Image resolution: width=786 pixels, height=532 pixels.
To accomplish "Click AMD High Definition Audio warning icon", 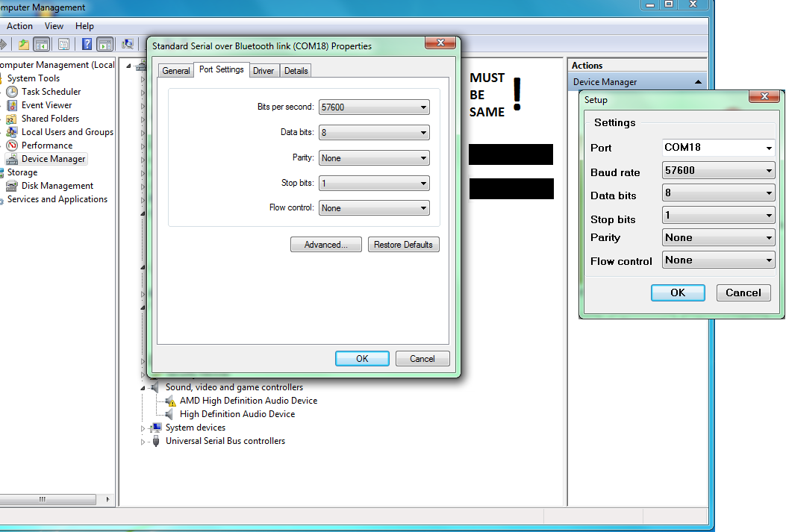I will 170,401.
